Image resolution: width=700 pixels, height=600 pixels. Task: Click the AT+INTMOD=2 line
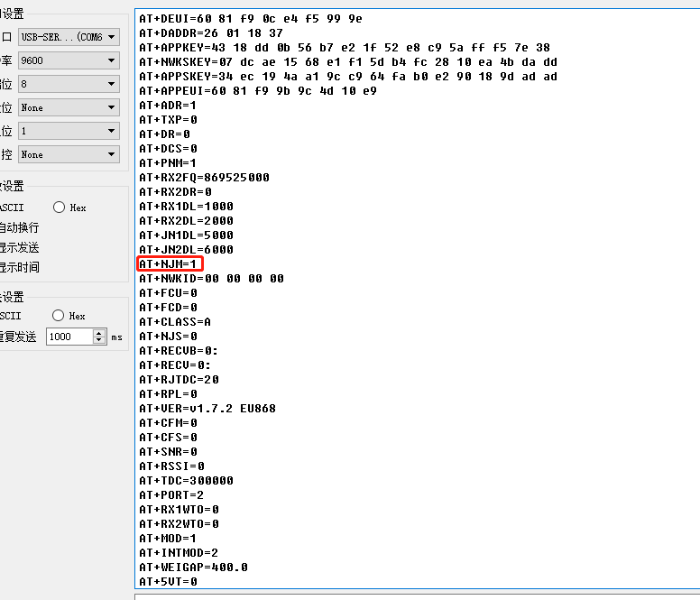click(x=179, y=553)
